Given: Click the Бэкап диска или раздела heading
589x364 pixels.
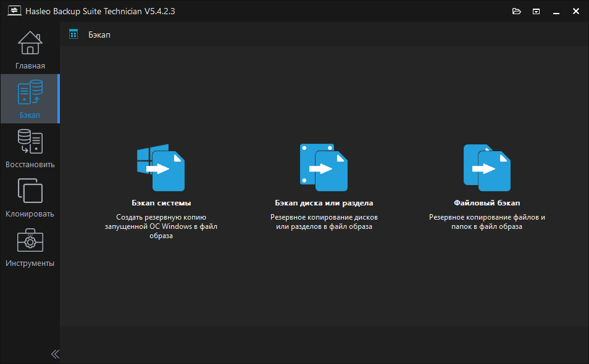Looking at the screenshot, I should tap(324, 203).
